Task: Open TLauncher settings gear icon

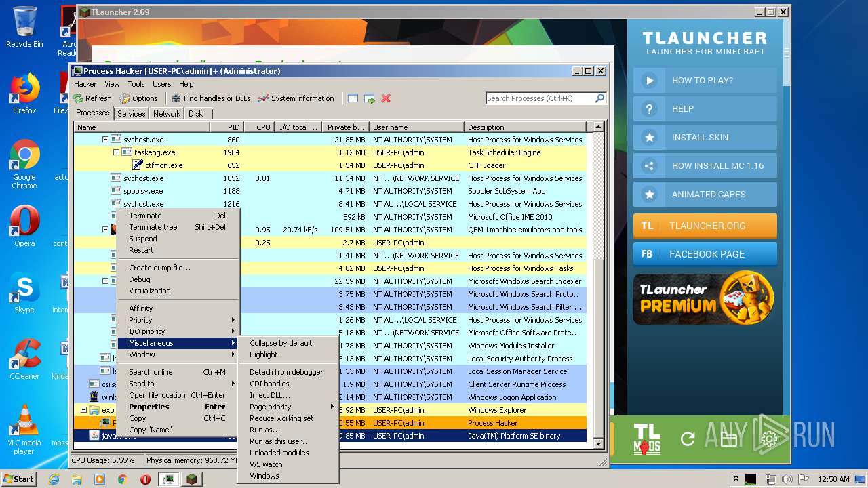Action: pos(769,439)
